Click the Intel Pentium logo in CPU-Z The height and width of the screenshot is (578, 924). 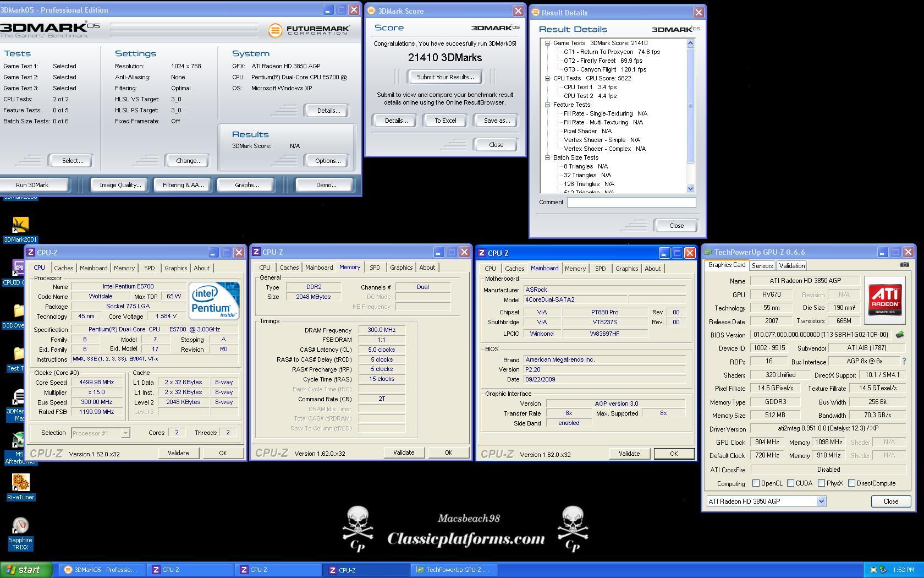[214, 301]
